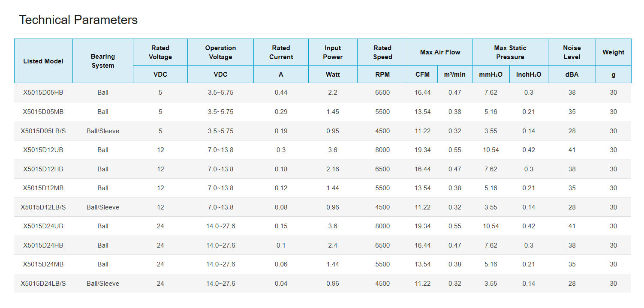Click the Bearing System column header
644x308 pixels.
click(103, 61)
